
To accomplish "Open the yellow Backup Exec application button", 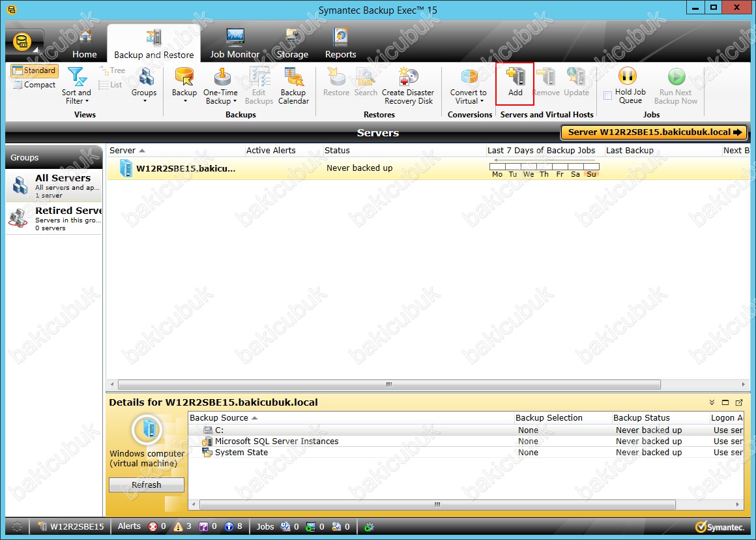I will tap(22, 42).
